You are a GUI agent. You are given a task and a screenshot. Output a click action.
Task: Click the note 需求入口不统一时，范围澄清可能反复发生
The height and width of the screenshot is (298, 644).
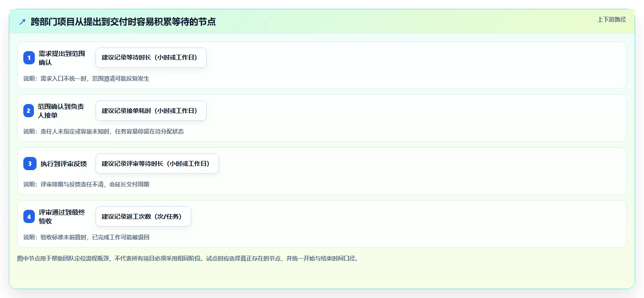coord(86,78)
